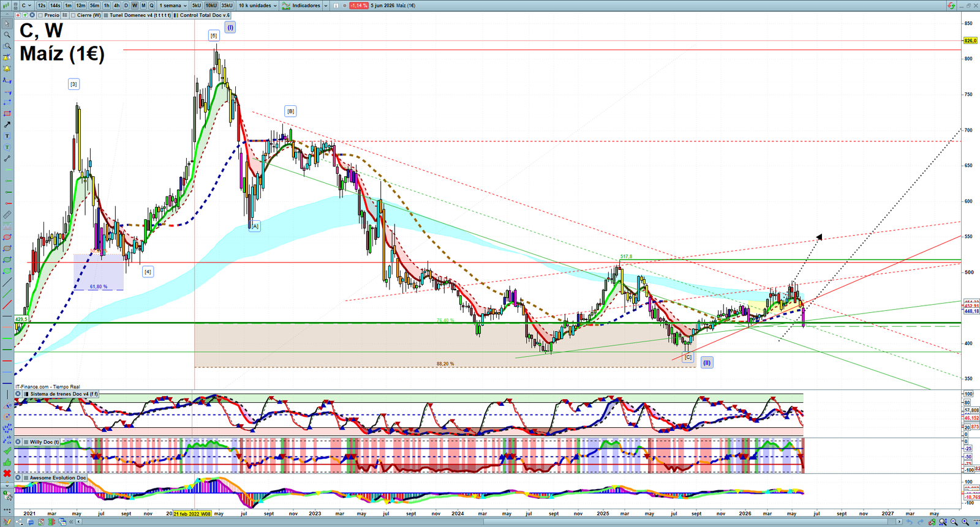
Task: Expand the Indicadores dropdown arrow
Action: click(x=325, y=6)
